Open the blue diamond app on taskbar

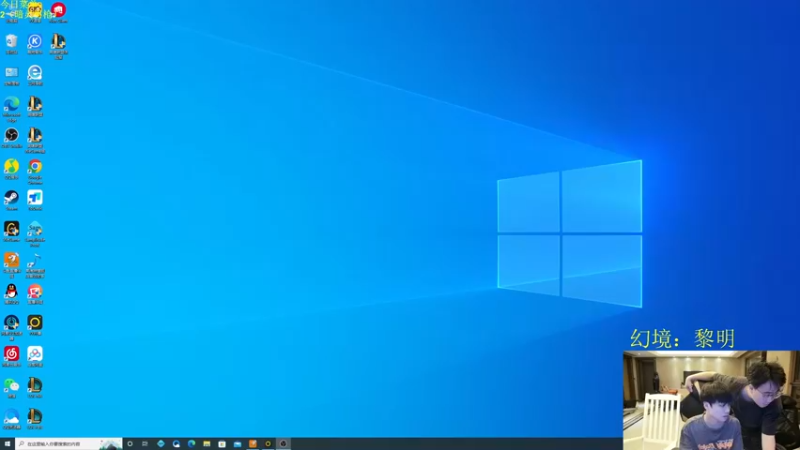(x=161, y=444)
